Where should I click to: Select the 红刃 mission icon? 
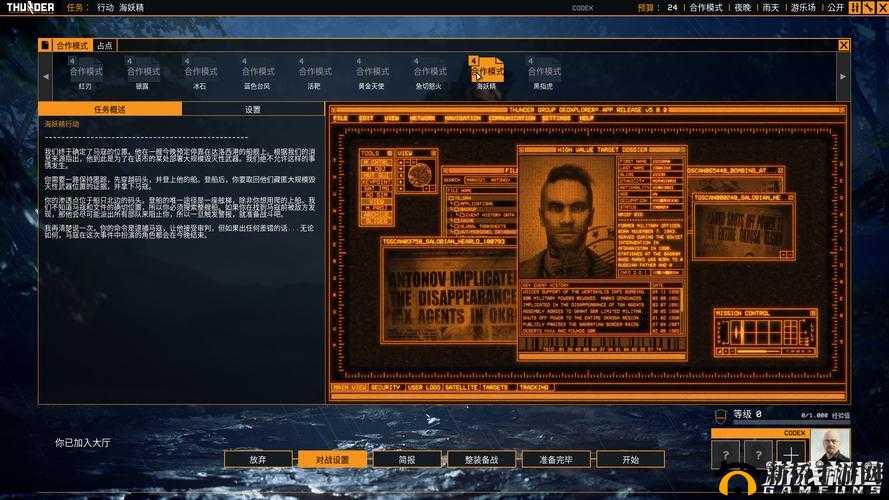(x=86, y=72)
